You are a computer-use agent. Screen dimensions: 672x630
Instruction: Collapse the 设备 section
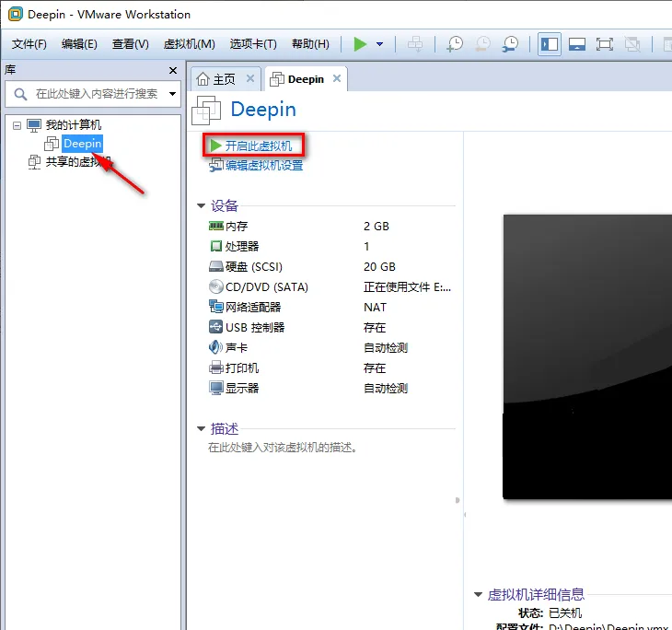pos(201,205)
